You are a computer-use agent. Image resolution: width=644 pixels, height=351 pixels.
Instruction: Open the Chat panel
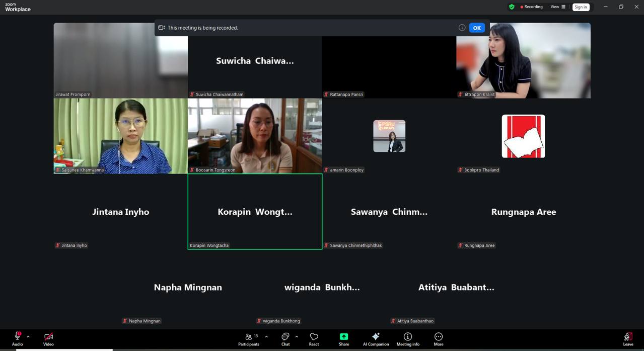pyautogui.click(x=285, y=338)
